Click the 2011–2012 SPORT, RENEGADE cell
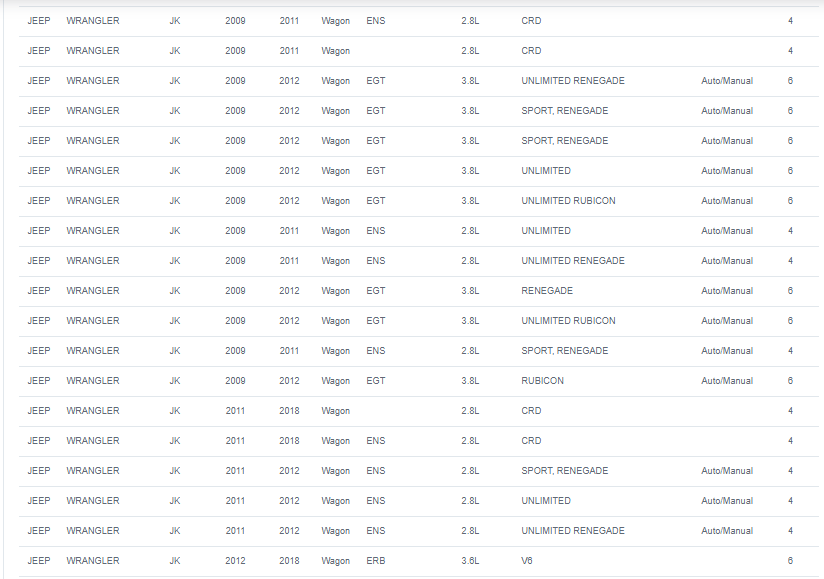The width and height of the screenshot is (824, 579). click(x=564, y=470)
